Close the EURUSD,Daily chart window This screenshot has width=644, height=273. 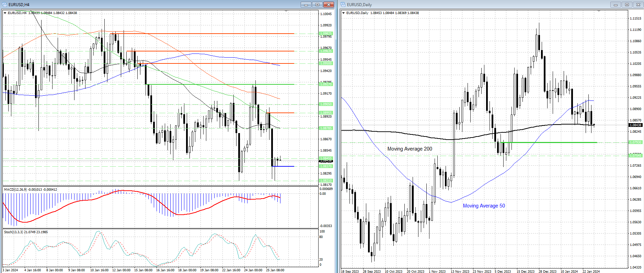(x=638, y=4)
